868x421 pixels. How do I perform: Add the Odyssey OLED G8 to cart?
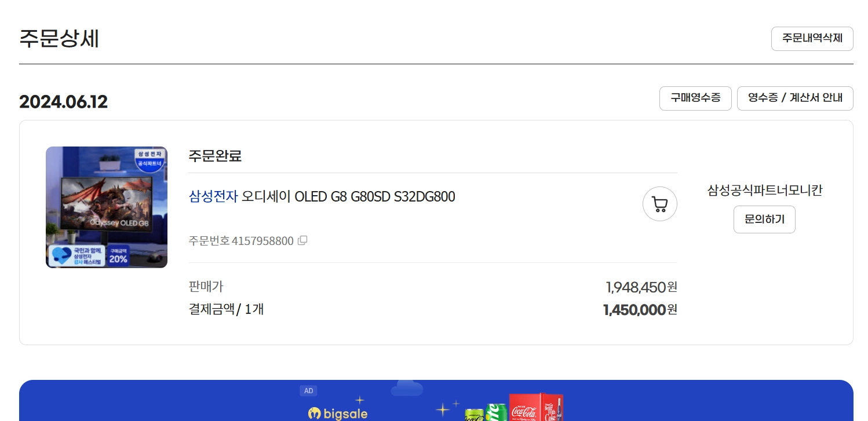point(660,204)
